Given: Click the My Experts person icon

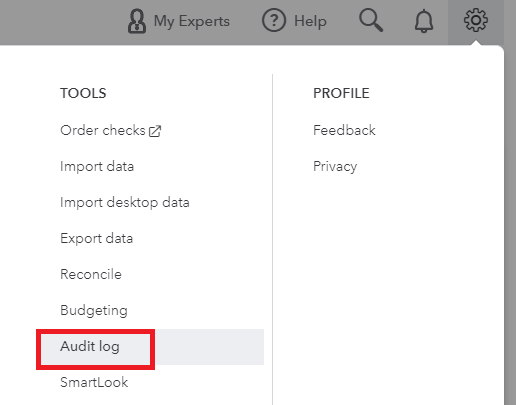Looking at the screenshot, I should [137, 21].
